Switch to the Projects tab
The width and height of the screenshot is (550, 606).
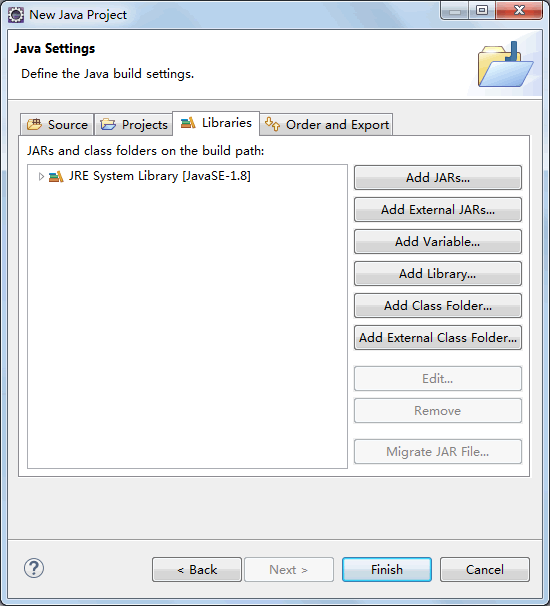click(x=133, y=124)
